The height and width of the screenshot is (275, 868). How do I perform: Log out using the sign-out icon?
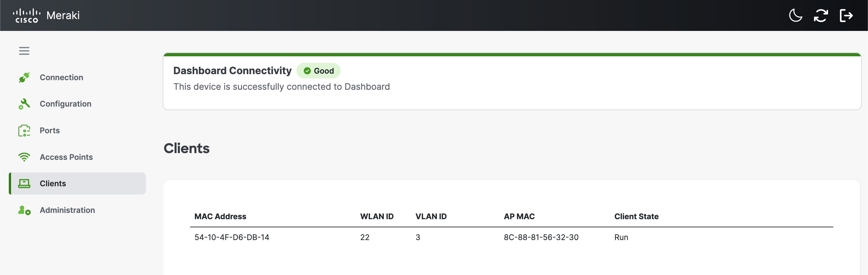846,16
